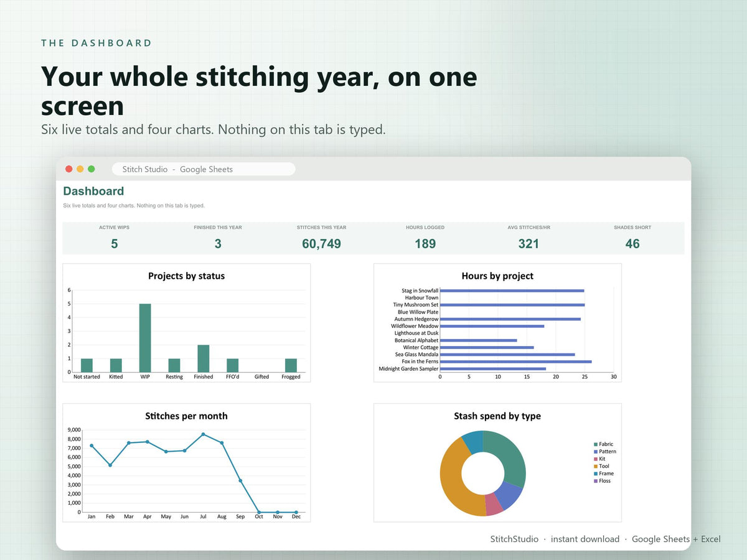The image size is (747, 560).
Task: Select the Frame legend label
Action: click(x=606, y=474)
